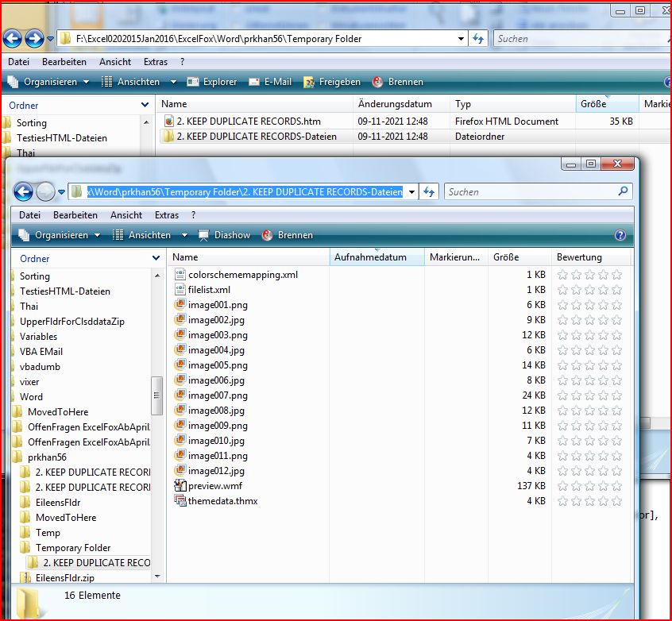
Task: Select the EileensFldr.zip archive in the front tree
Action: (x=65, y=577)
